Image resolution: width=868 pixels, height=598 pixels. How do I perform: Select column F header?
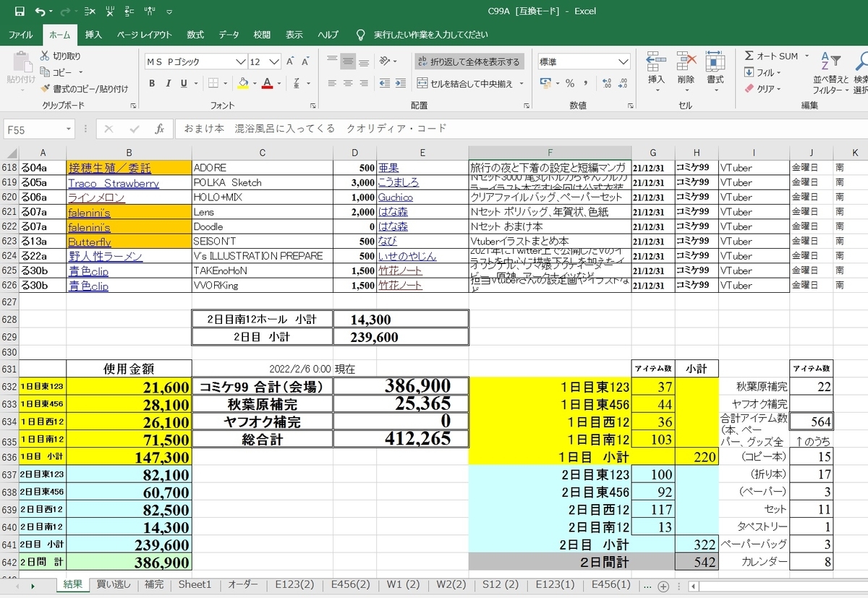[x=550, y=153]
